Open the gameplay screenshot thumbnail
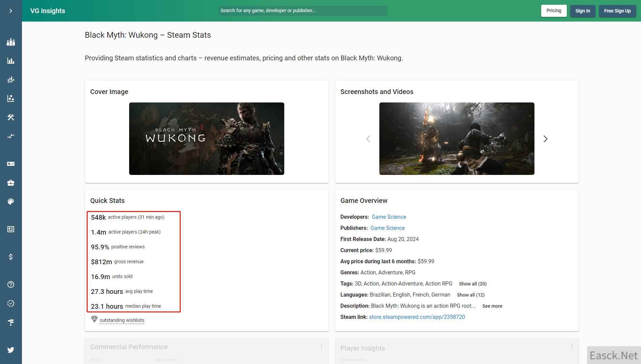Image resolution: width=641 pixels, height=364 pixels. pyautogui.click(x=457, y=139)
